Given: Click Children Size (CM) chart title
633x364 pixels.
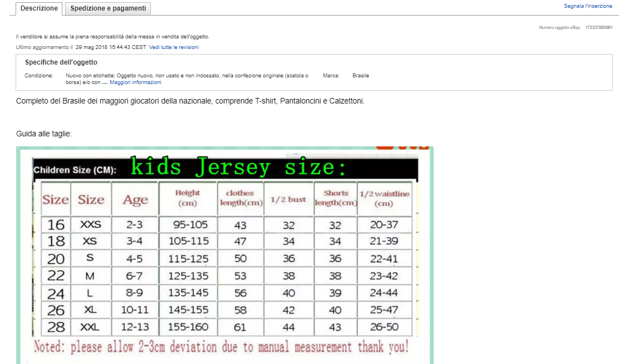Looking at the screenshot, I should point(75,170).
